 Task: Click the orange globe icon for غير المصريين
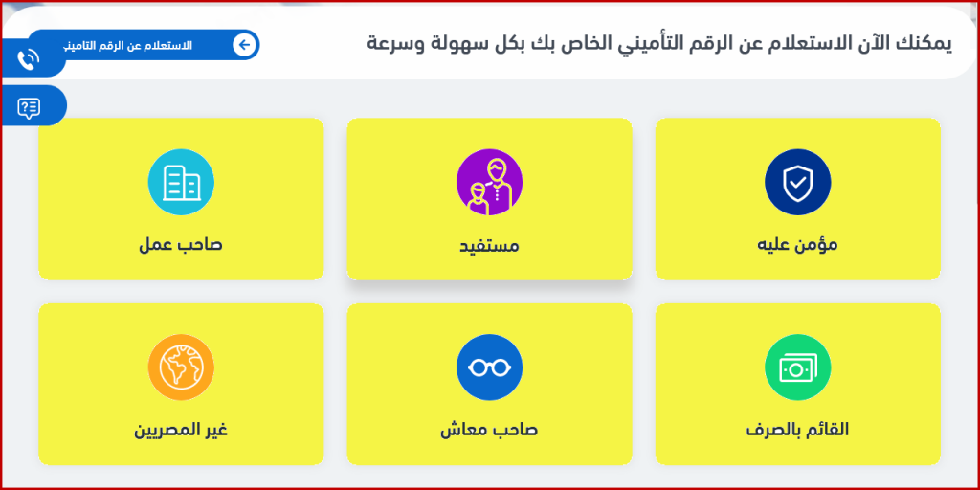181,367
